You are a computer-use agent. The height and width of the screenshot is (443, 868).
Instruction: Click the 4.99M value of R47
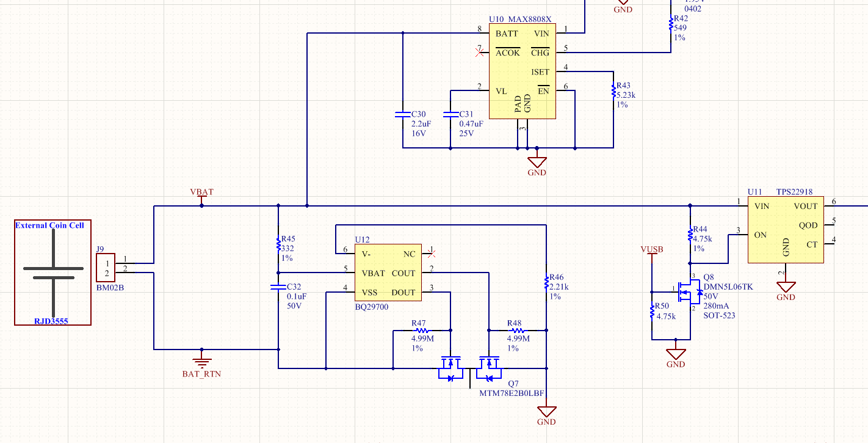(x=422, y=339)
